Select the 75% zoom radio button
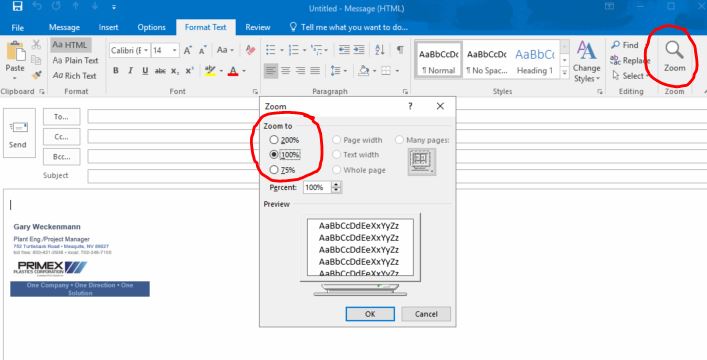The image size is (707, 360). pos(274,170)
